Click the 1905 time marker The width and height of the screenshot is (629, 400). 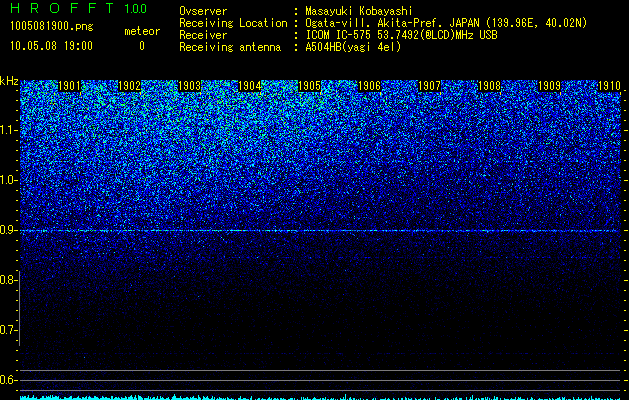coord(309,86)
